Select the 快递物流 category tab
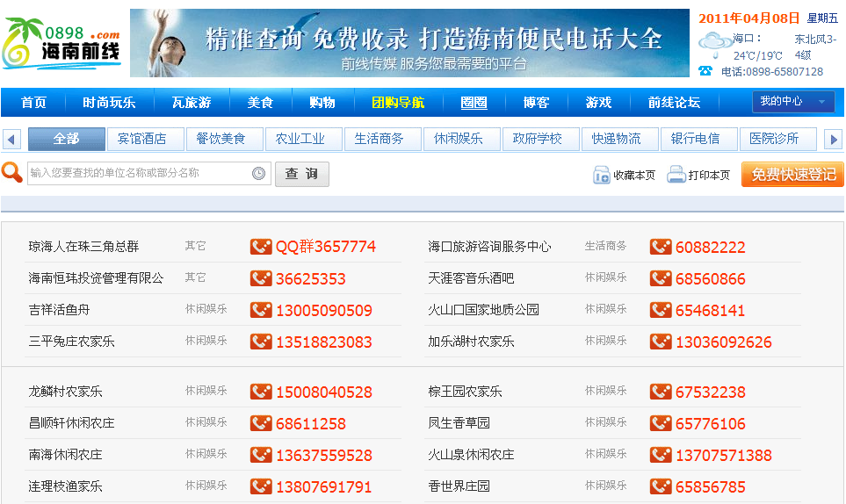846x504 pixels. click(x=620, y=139)
